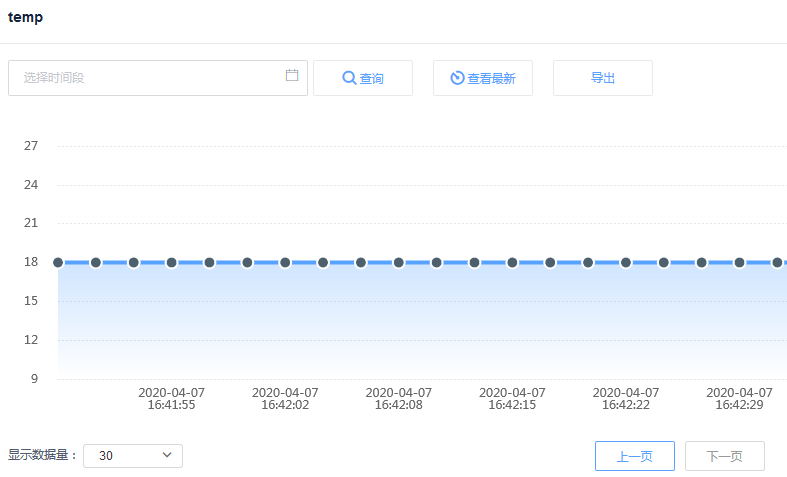This screenshot has height=477, width=787.
Task: Click the chart point above 16:42:08
Action: click(x=398, y=263)
